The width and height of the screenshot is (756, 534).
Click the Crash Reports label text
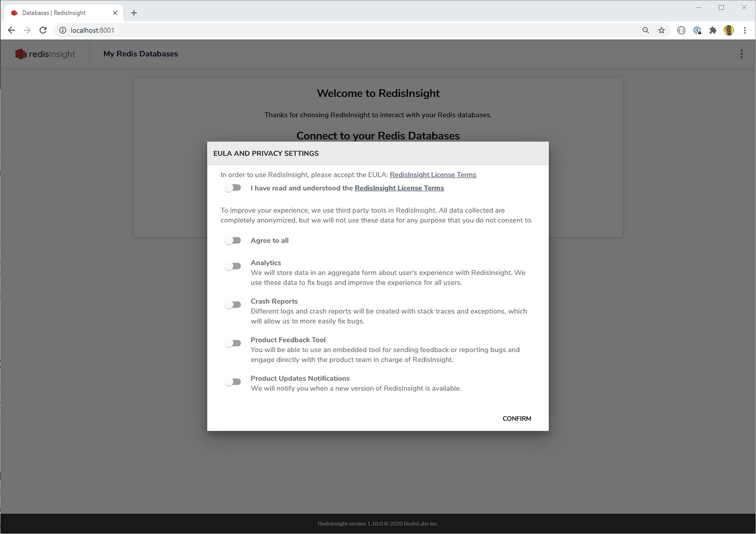[274, 301]
